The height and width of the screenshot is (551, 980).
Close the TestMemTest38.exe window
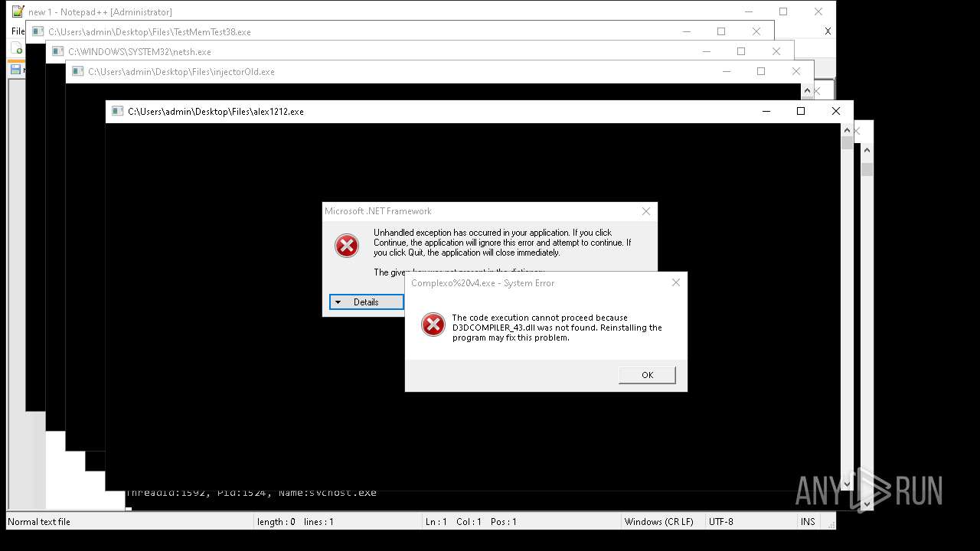[x=756, y=31]
